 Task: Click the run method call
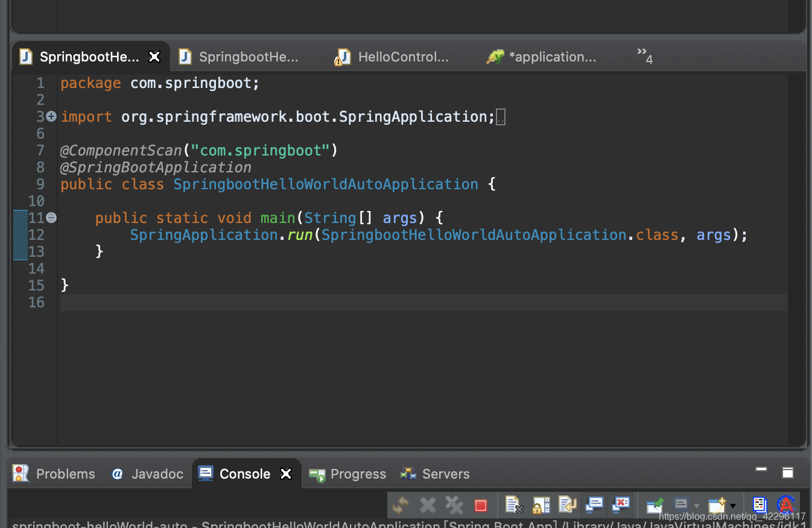tap(300, 234)
